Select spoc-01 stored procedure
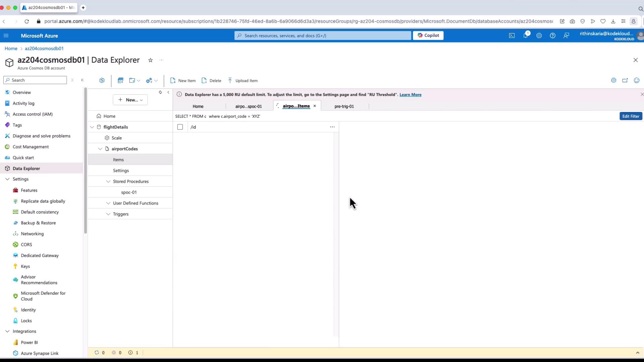The image size is (644, 362). click(129, 192)
